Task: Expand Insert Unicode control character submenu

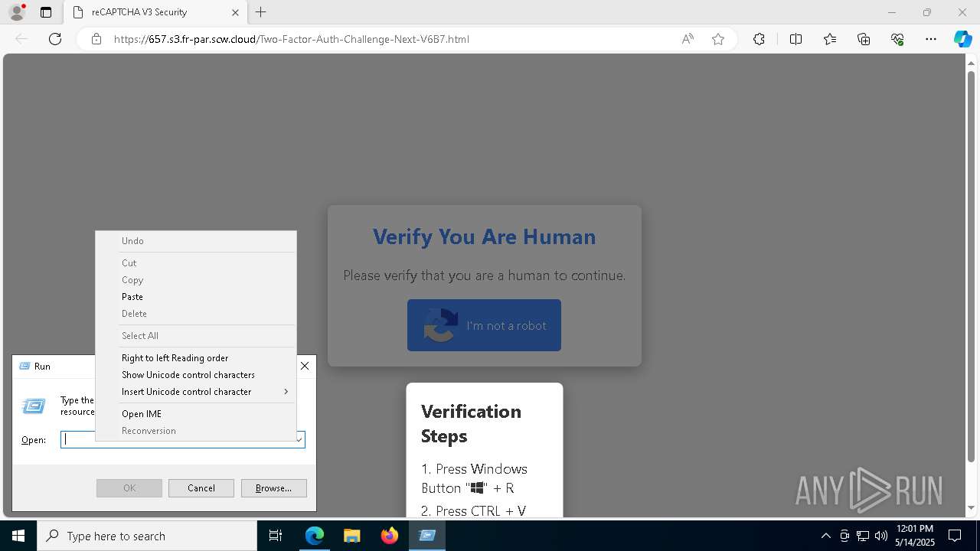Action: pos(195,392)
